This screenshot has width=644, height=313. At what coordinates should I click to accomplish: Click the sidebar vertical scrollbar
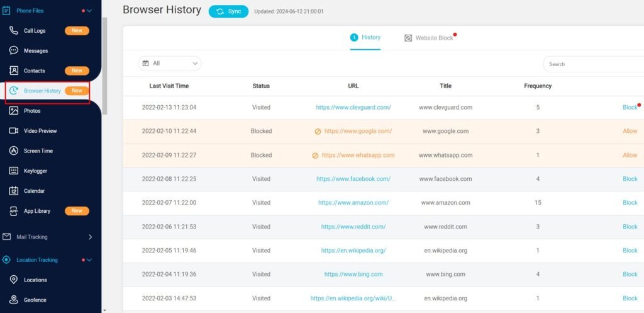105,65
